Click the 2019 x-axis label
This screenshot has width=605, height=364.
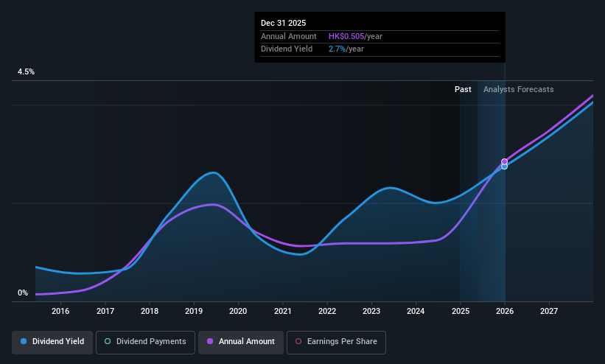(x=194, y=311)
